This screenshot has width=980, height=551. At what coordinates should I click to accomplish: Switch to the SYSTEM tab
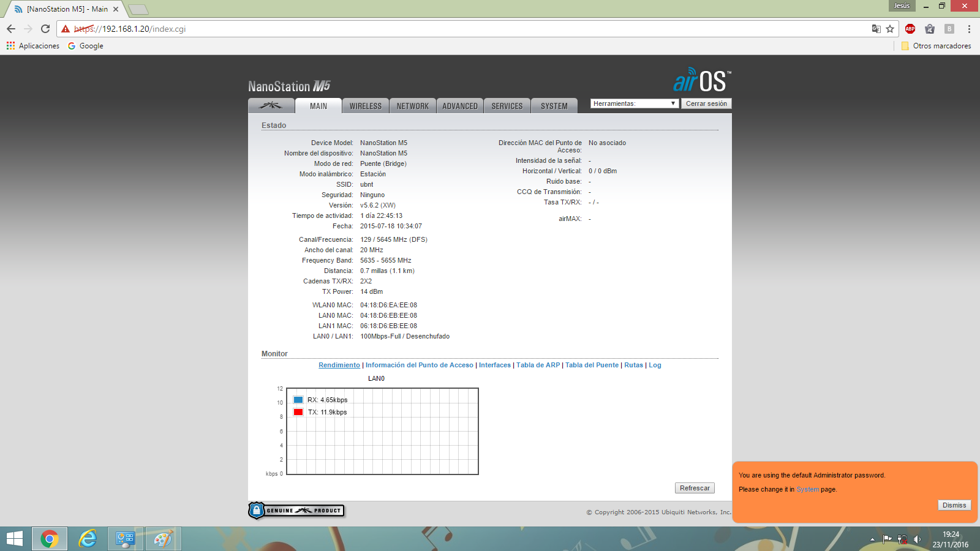554,105
